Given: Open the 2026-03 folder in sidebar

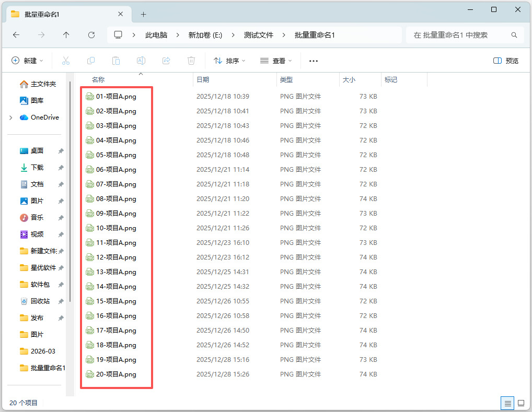Looking at the screenshot, I should (x=37, y=351).
